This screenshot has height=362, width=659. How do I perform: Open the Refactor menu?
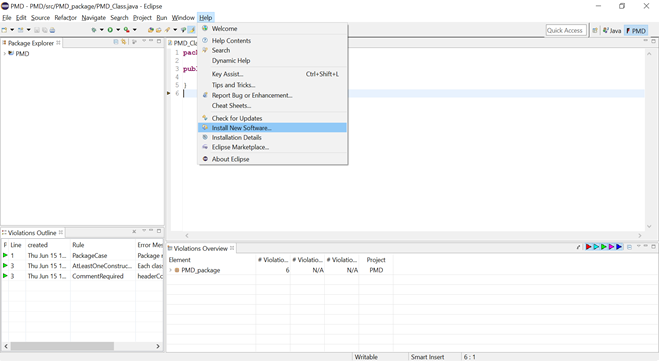pos(66,18)
